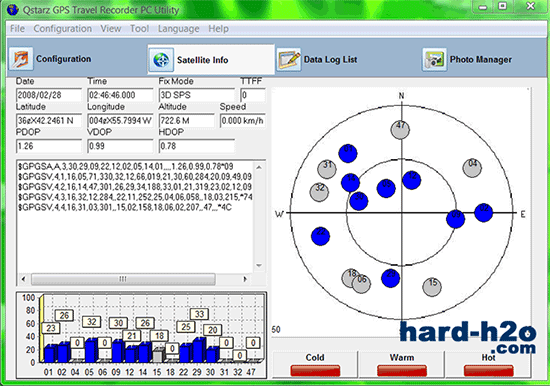Click the Qstarz app icon in title bar
The image size is (550, 386).
click(x=13, y=9)
